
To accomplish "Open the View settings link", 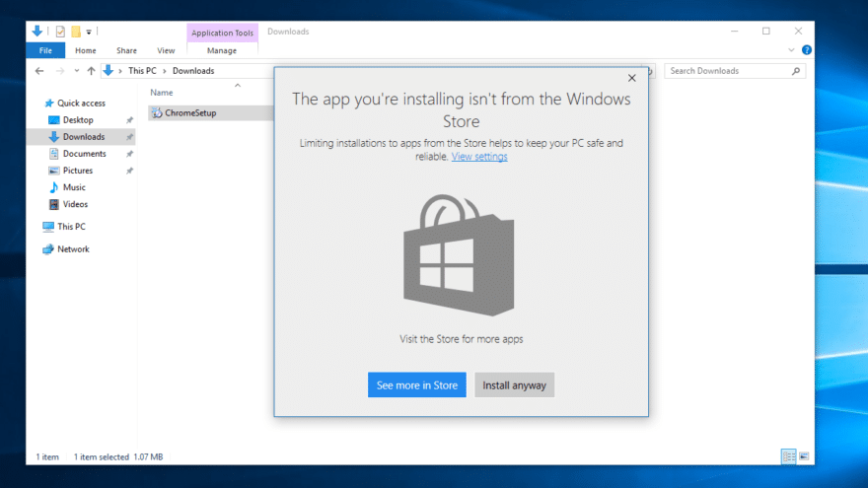I will click(x=479, y=157).
